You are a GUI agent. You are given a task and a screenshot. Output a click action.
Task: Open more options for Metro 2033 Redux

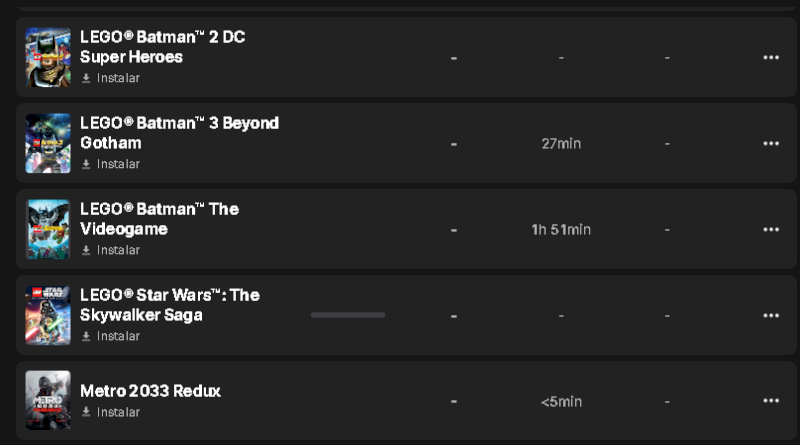click(770, 401)
